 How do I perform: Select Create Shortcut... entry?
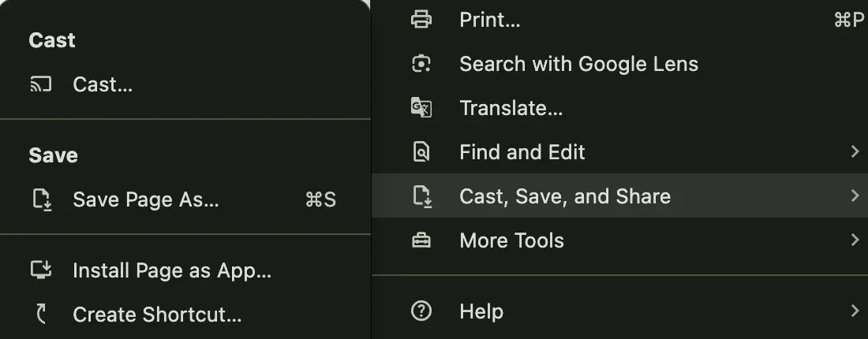pyautogui.click(x=185, y=315)
